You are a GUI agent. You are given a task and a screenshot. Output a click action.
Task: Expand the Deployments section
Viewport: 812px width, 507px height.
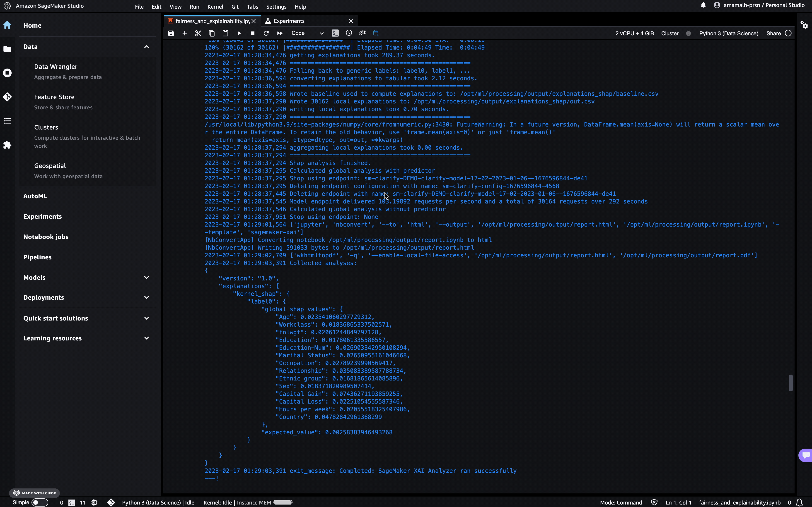[x=146, y=297]
